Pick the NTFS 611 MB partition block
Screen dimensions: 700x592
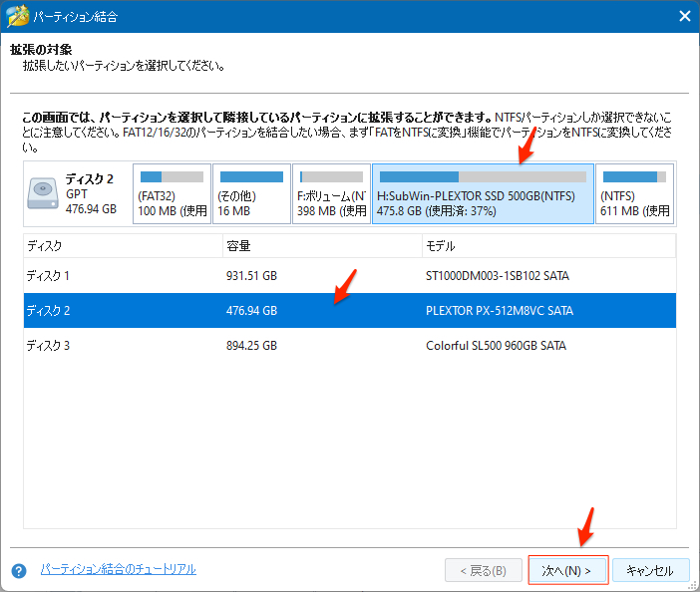point(634,194)
